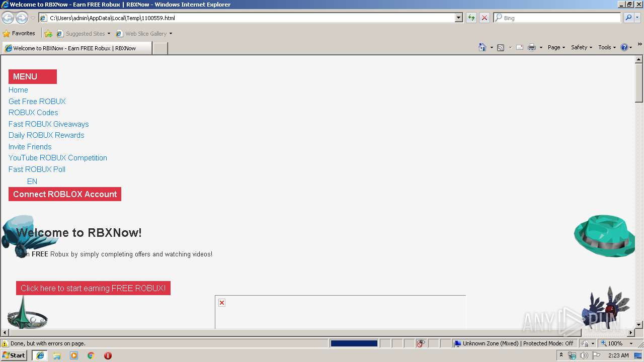Open Windows Explorer from the taskbar

pos(57,355)
